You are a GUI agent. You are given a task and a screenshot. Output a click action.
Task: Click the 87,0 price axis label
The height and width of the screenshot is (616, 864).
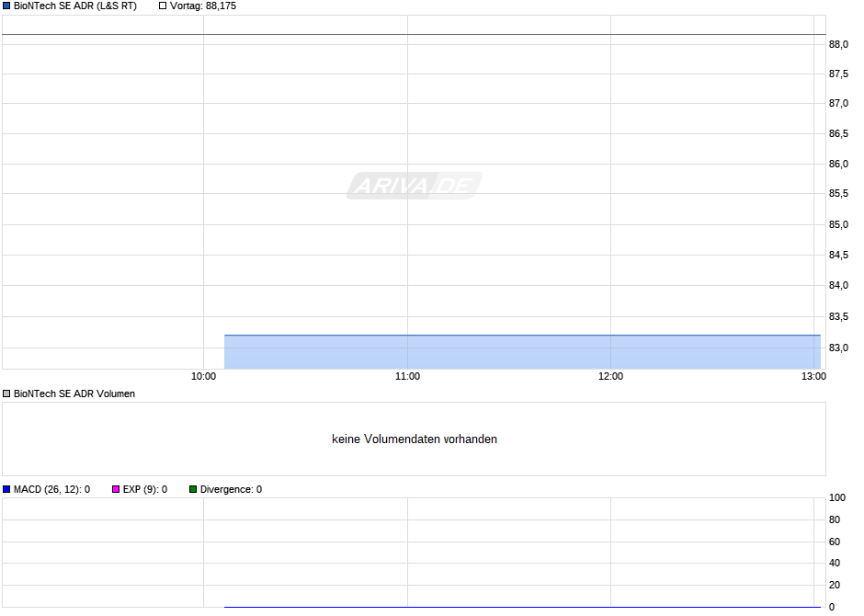[838, 104]
